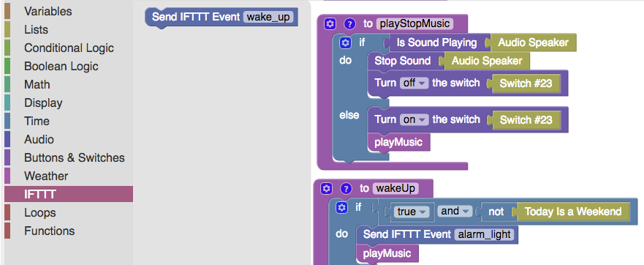Edit the alarm_light event name field
Screen dimensions: 644x265
coord(484,234)
